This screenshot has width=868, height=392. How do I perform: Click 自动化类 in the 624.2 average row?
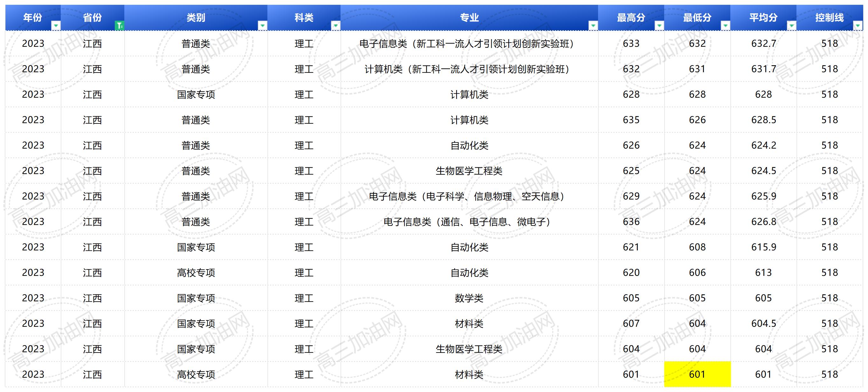point(469,145)
